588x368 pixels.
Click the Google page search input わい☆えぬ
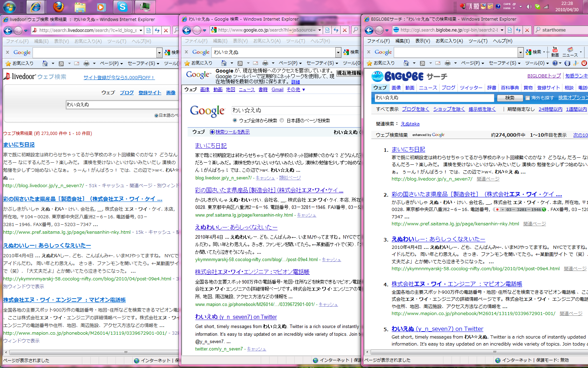tap(296, 110)
